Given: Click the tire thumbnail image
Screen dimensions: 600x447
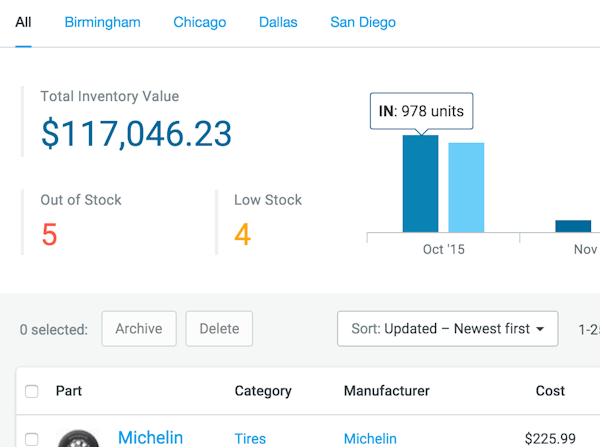Looking at the screenshot, I should pos(78,439).
